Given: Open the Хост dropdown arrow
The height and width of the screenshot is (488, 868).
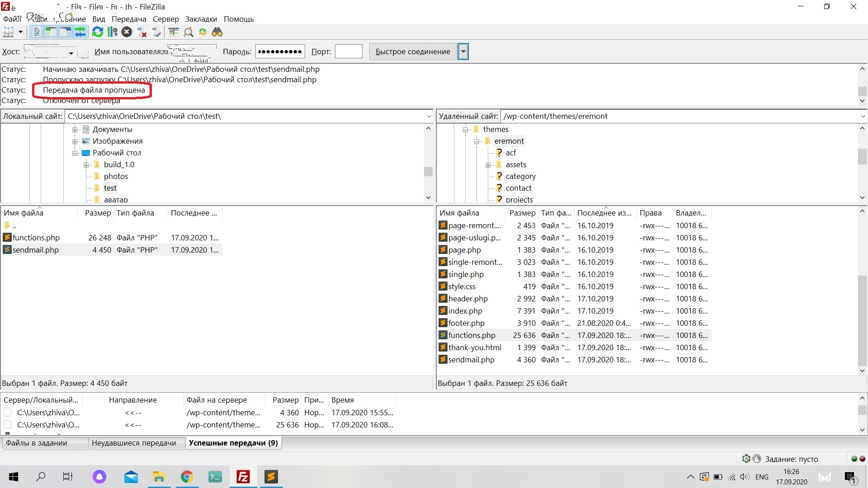Looking at the screenshot, I should [71, 53].
